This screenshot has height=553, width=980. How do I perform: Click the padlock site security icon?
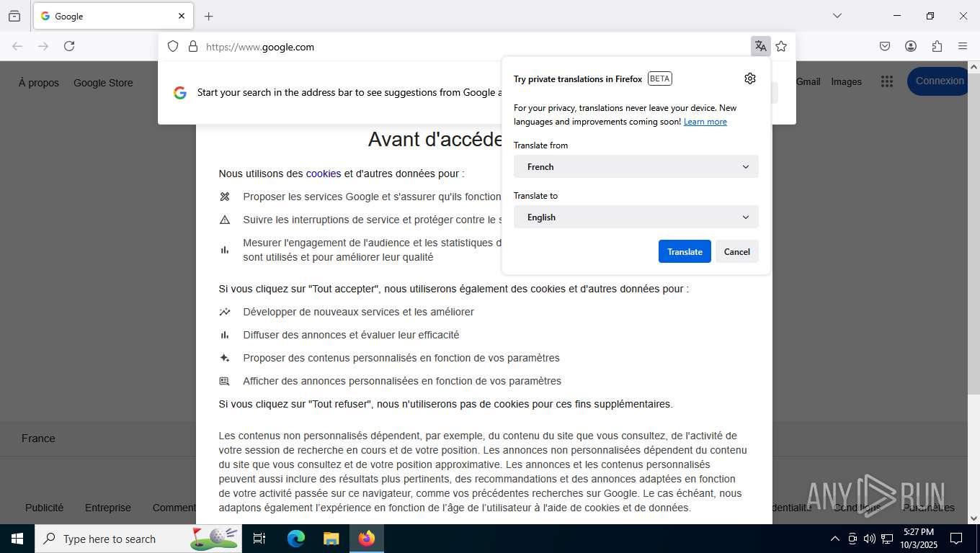[x=192, y=46]
